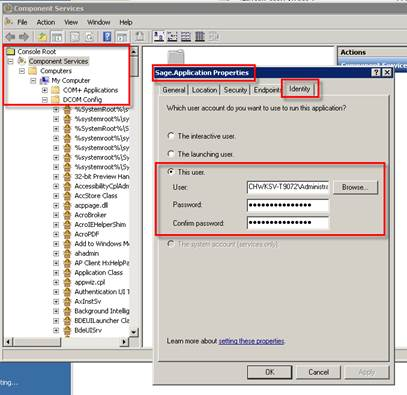Expand the COM+ Applications node
The image size is (407, 395).
45,90
